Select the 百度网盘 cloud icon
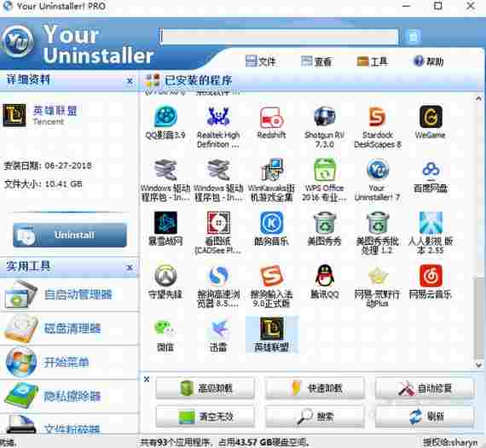 [x=431, y=170]
